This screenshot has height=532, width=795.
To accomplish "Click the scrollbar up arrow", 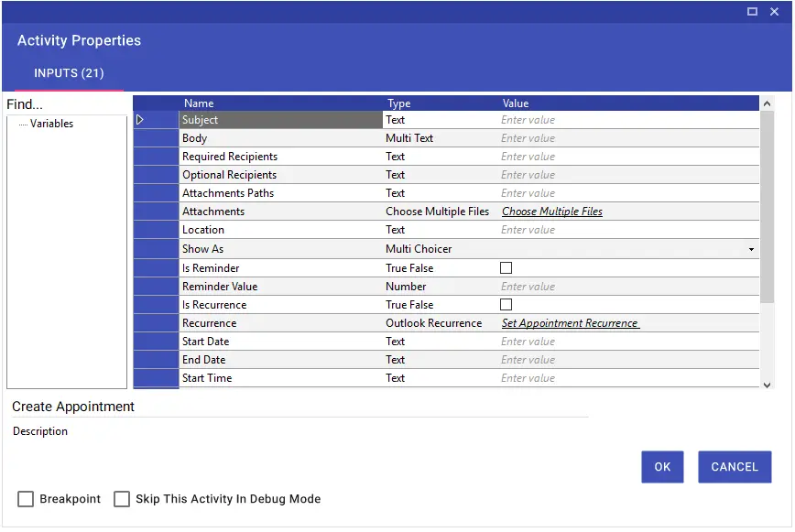I will 767,103.
